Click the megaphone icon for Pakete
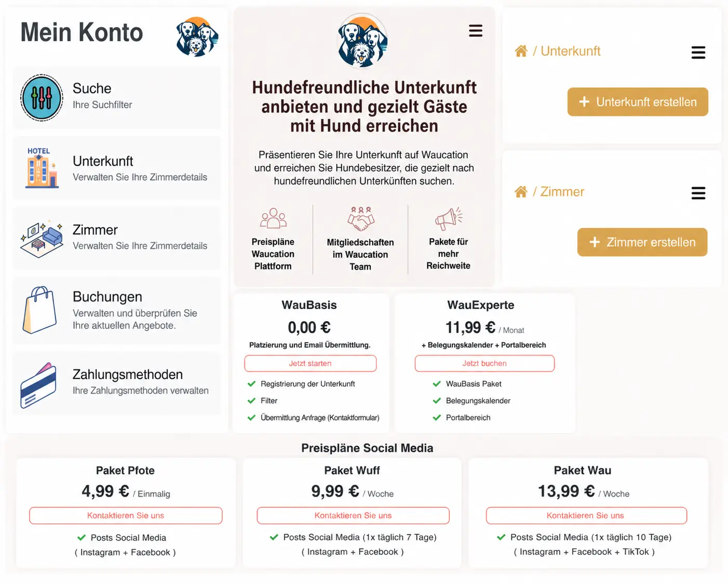Screen dimensions: 728x583 (x=448, y=219)
